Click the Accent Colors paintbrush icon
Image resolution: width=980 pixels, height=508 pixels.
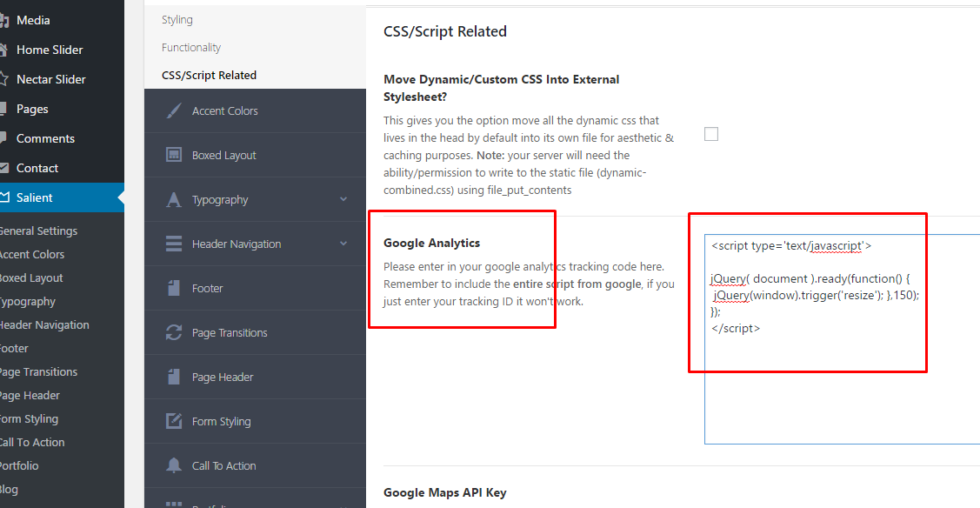tap(174, 111)
